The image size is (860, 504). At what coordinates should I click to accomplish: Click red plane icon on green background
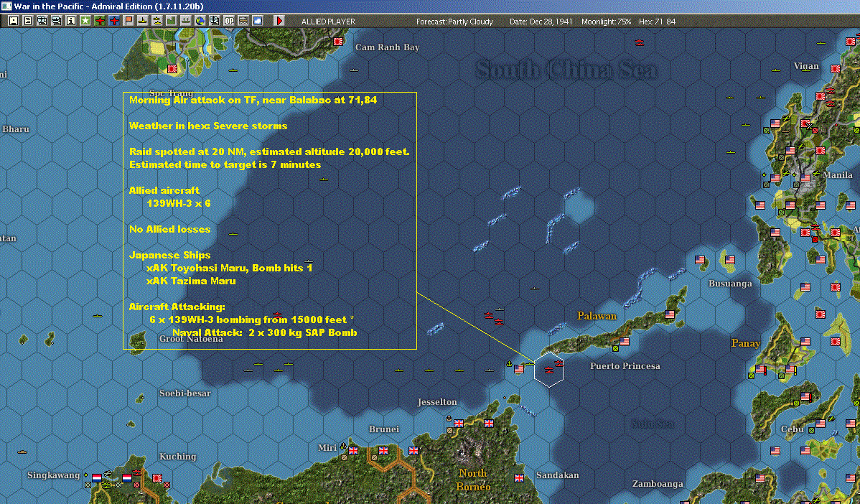tap(100, 21)
